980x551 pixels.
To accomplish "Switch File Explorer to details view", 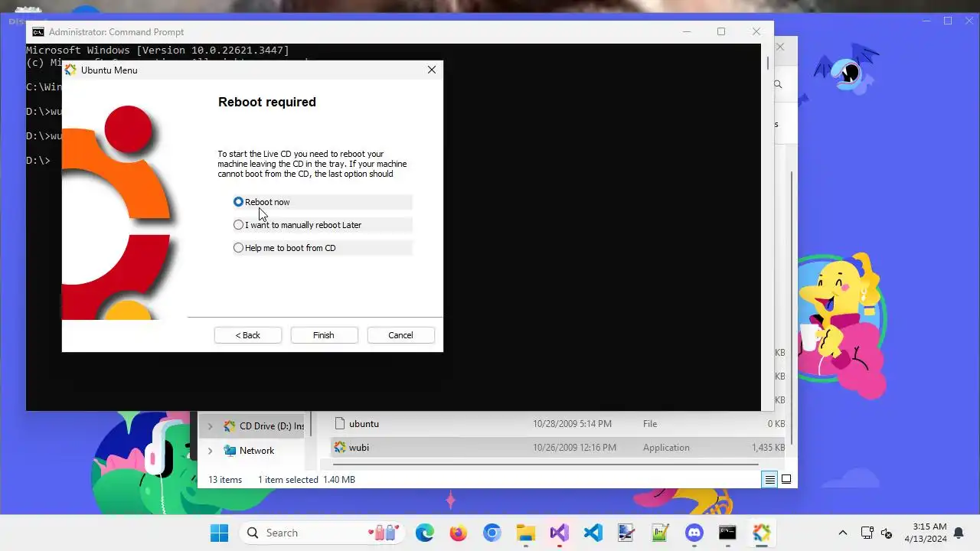I will (x=769, y=480).
